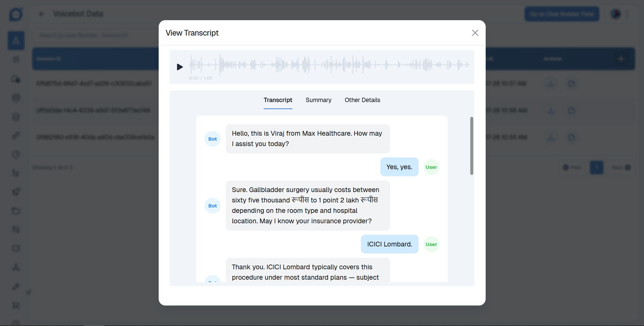Open the Other Details tab
Screen dimensions: 644x326
point(362,100)
